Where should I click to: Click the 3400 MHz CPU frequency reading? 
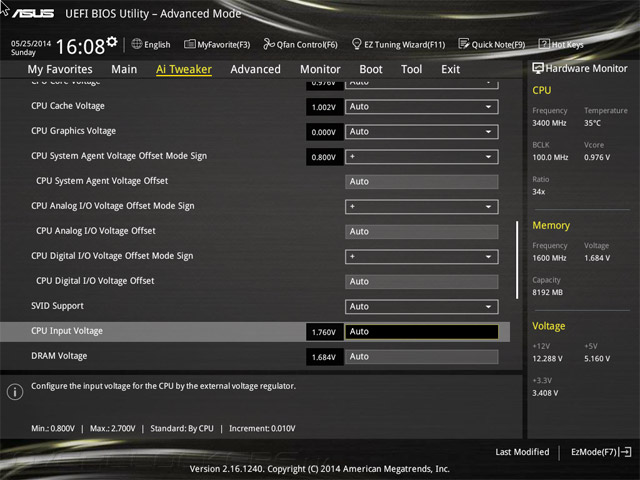549,123
